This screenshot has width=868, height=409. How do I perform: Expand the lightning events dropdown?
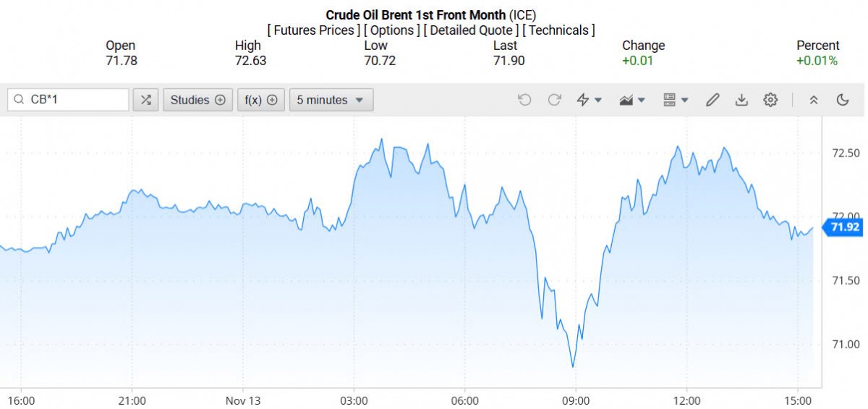tap(589, 100)
